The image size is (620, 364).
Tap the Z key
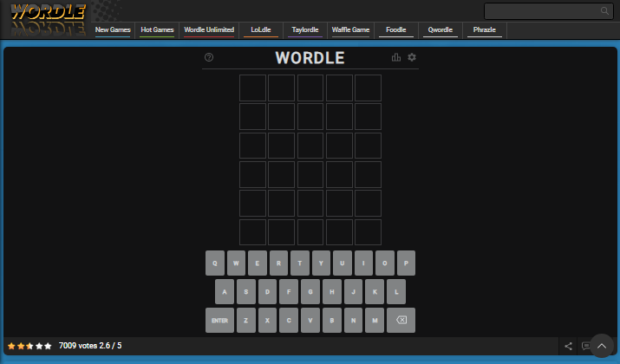click(246, 320)
